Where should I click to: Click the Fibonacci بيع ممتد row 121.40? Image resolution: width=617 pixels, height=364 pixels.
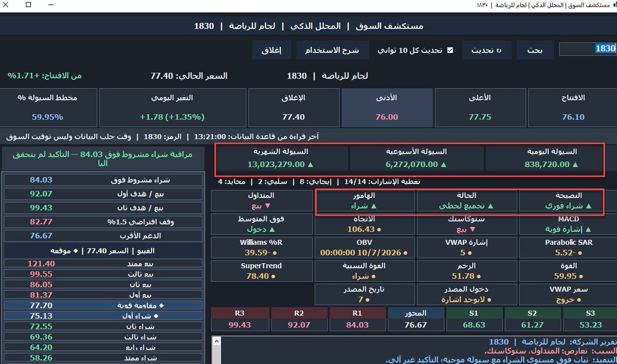click(x=103, y=264)
